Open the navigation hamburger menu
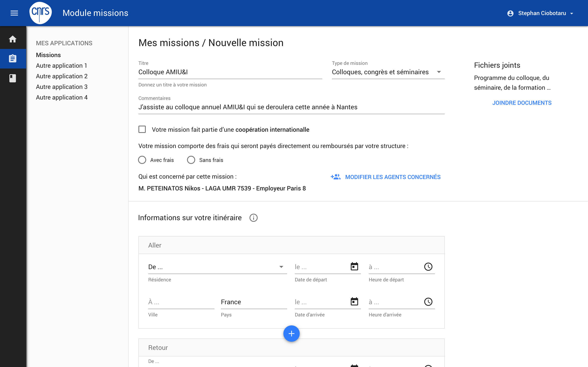The width and height of the screenshot is (588, 367). 14,13
